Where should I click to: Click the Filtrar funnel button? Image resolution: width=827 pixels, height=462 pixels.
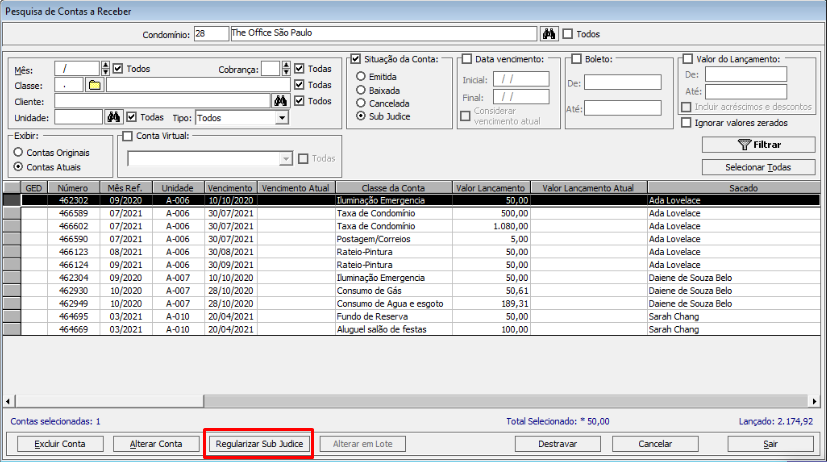758,145
